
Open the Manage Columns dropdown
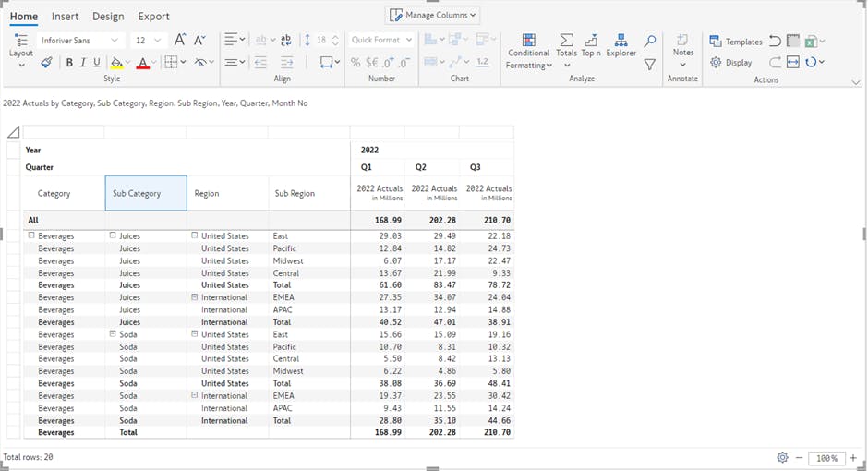432,15
